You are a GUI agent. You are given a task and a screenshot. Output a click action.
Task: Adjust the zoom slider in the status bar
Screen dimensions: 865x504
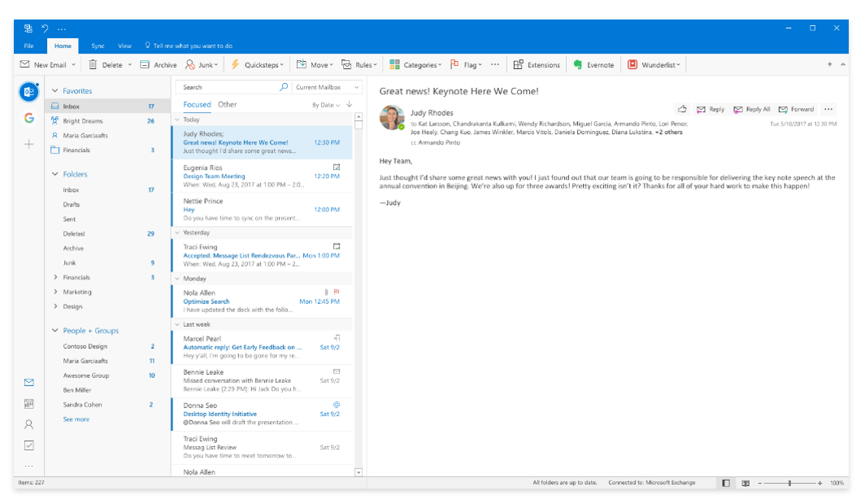[x=789, y=482]
